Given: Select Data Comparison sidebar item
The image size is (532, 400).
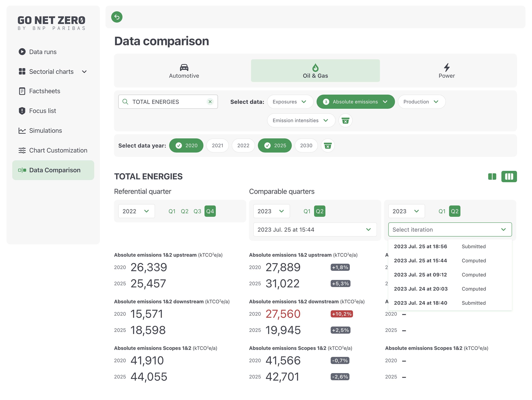Looking at the screenshot, I should 53,170.
